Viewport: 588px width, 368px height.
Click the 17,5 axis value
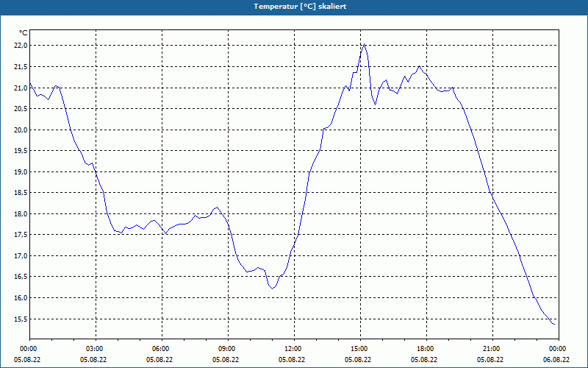[21, 235]
